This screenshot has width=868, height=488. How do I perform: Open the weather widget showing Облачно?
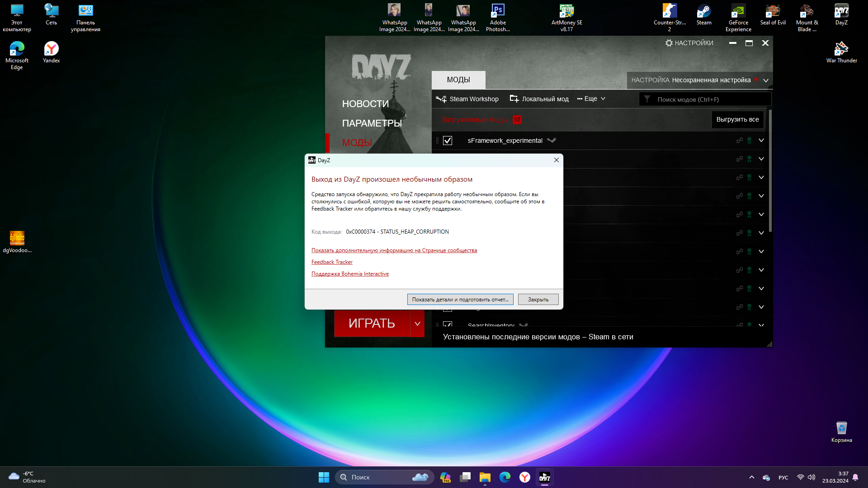(27, 477)
